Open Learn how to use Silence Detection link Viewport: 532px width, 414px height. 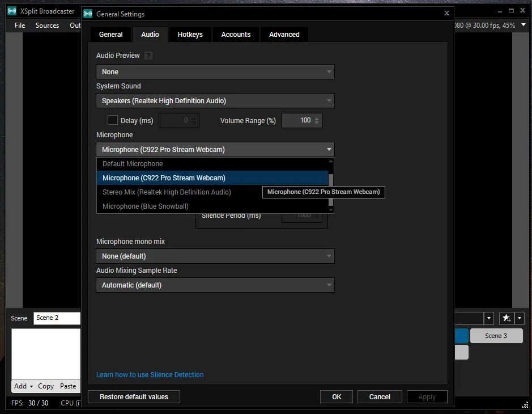(x=150, y=375)
